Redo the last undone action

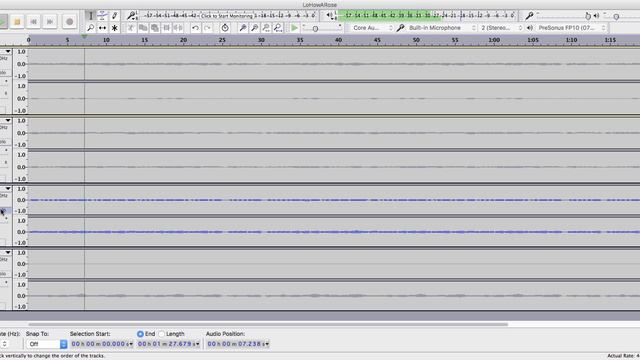coord(207,28)
